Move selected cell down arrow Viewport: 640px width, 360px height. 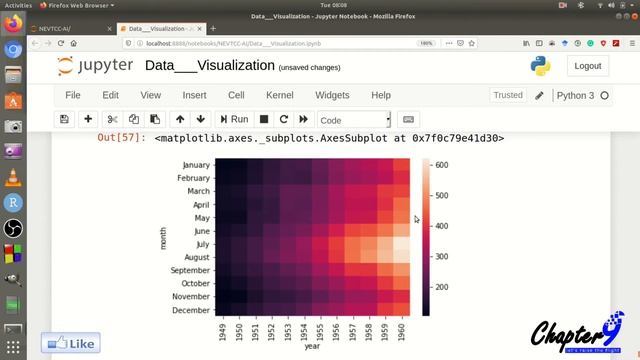tap(200, 119)
